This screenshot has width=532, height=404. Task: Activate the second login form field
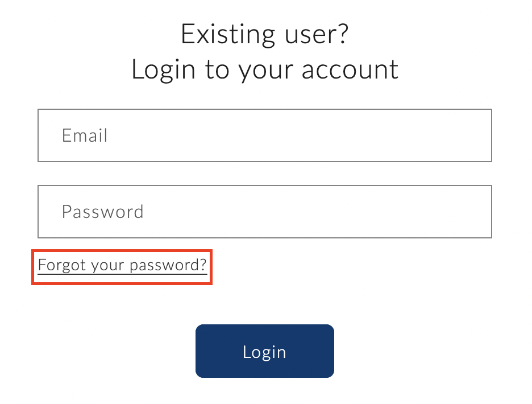[x=264, y=212]
